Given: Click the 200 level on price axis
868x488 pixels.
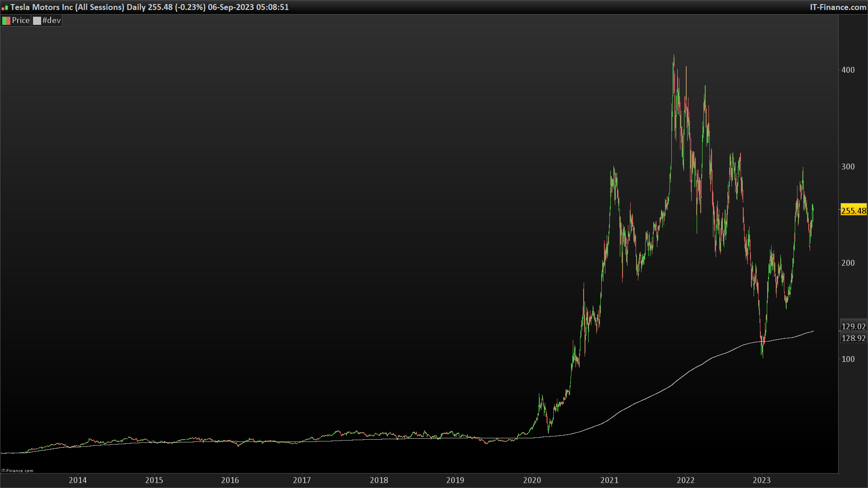Looking at the screenshot, I should (848, 263).
